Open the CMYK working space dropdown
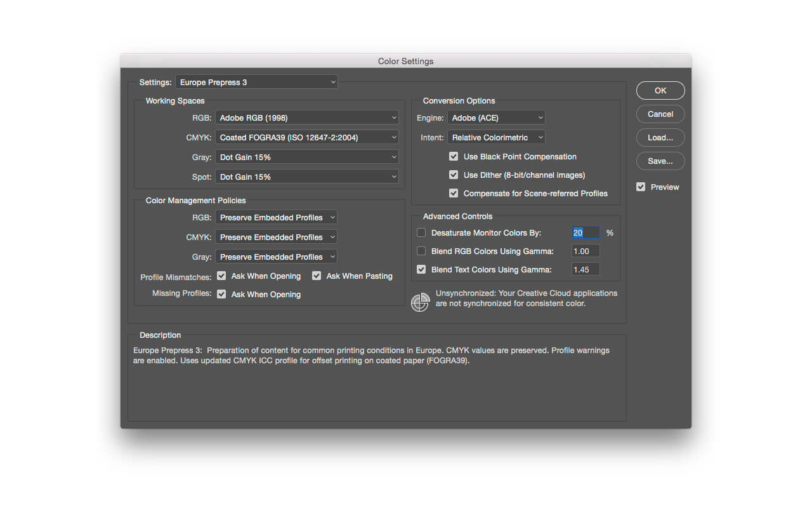The image size is (812, 508). point(307,137)
